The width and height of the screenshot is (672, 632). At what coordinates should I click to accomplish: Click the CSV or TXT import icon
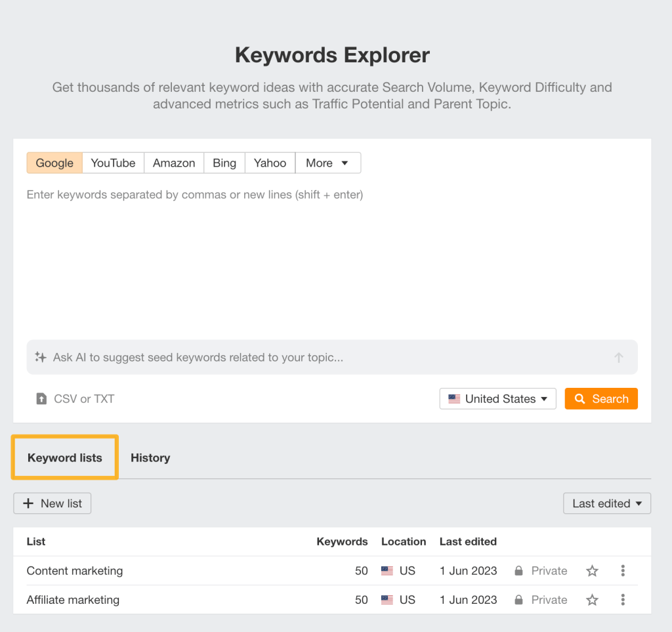(x=41, y=398)
